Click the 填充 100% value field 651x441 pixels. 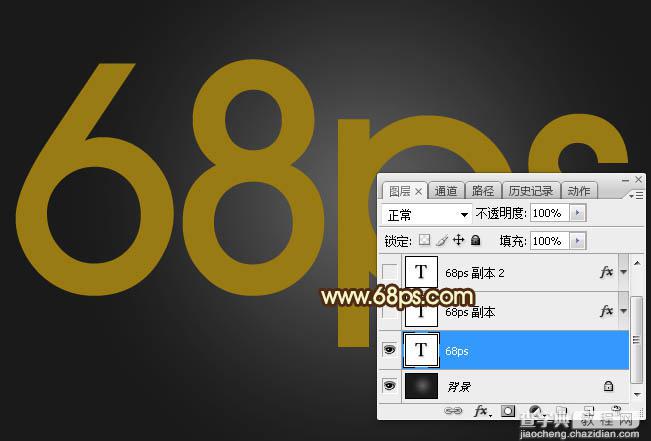[550, 241]
